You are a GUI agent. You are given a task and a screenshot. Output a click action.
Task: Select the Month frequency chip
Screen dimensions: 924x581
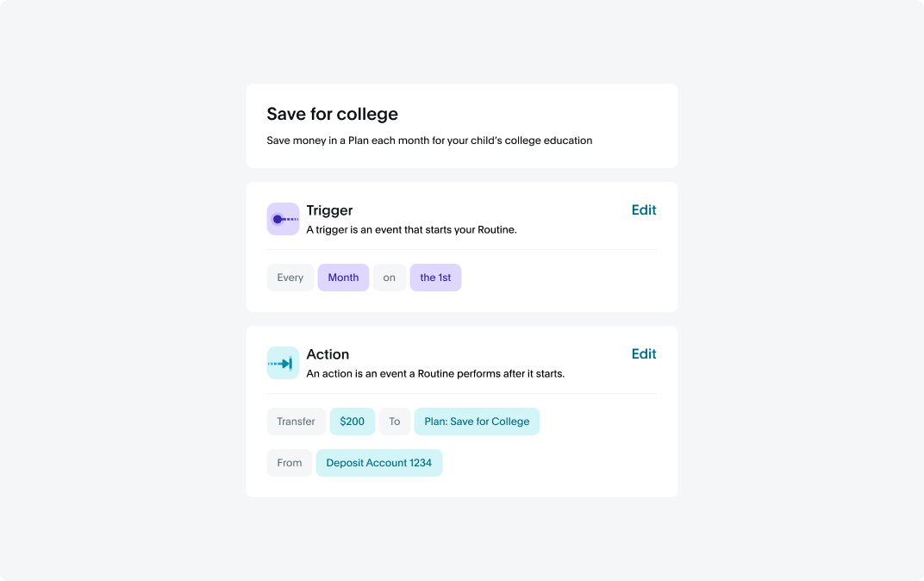[343, 278]
